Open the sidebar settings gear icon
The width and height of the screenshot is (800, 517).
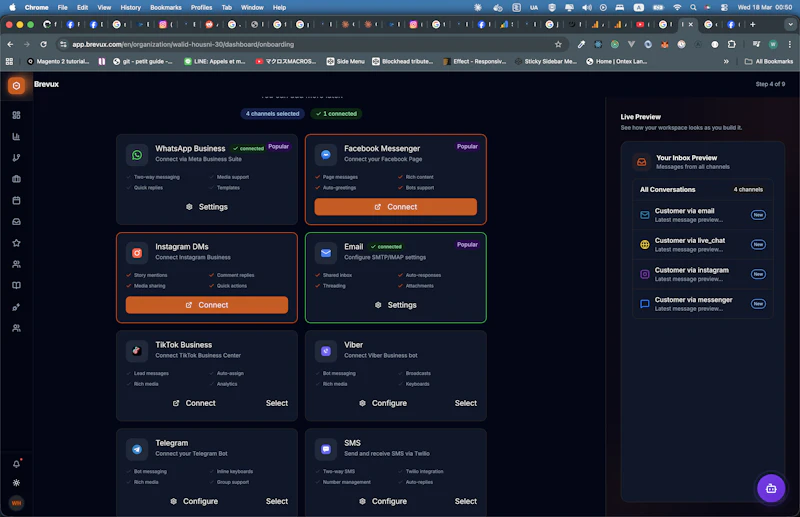click(x=16, y=483)
